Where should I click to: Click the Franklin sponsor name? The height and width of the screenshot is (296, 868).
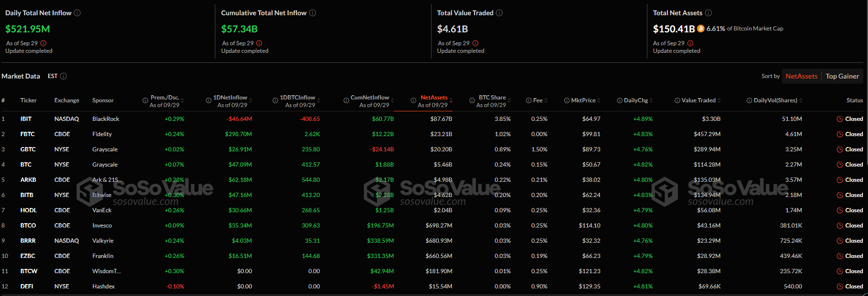[103, 256]
